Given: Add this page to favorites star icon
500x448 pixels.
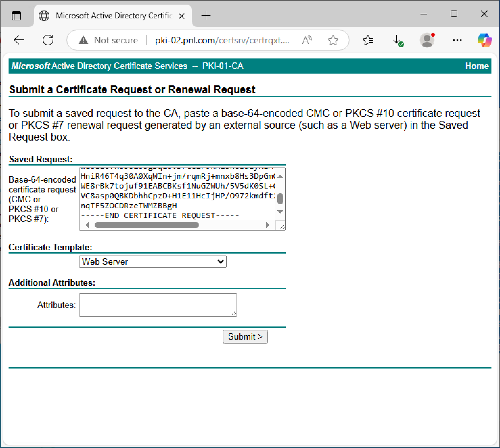Looking at the screenshot, I should [333, 40].
